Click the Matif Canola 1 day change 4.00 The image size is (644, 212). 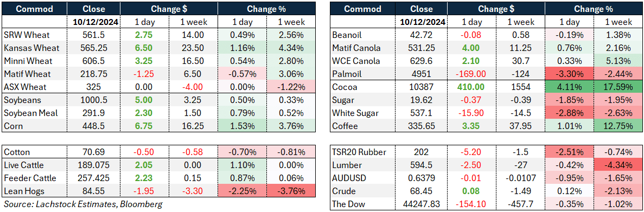[x=471, y=48]
